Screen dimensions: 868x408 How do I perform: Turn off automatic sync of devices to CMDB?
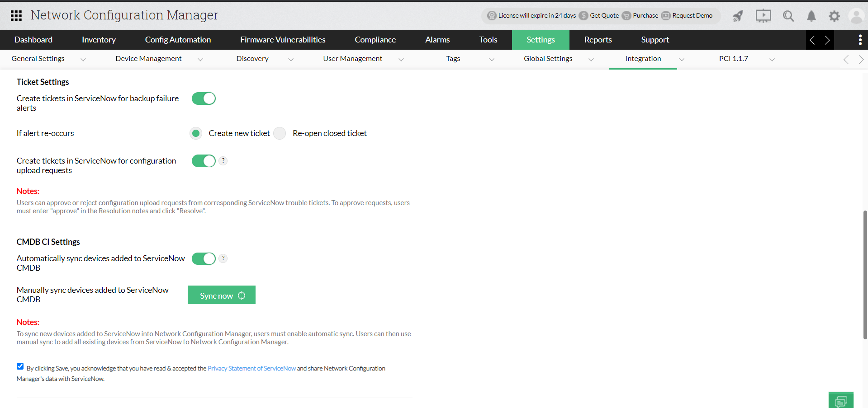click(204, 258)
